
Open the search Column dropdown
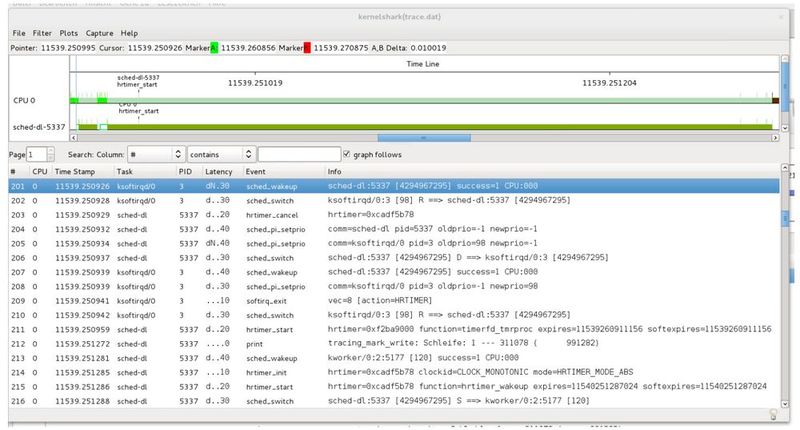[157, 155]
